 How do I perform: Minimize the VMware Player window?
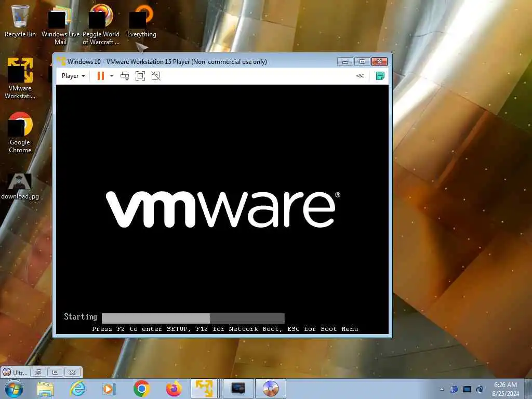(x=345, y=62)
